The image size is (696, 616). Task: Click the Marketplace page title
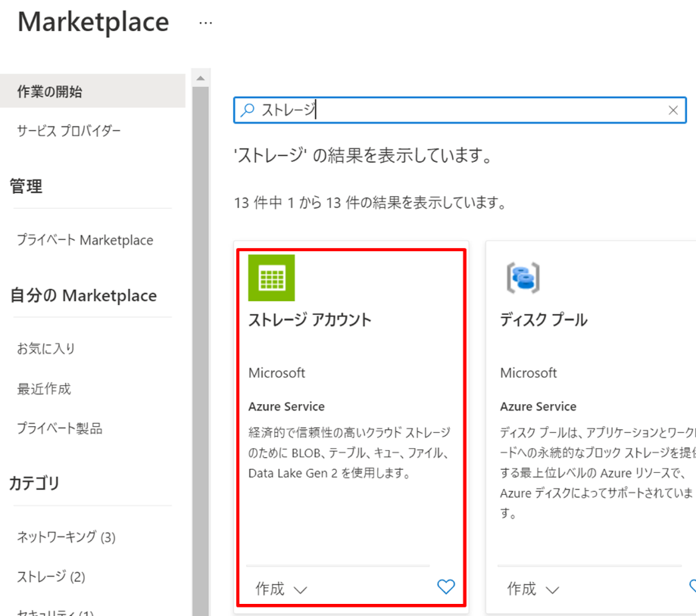(93, 22)
